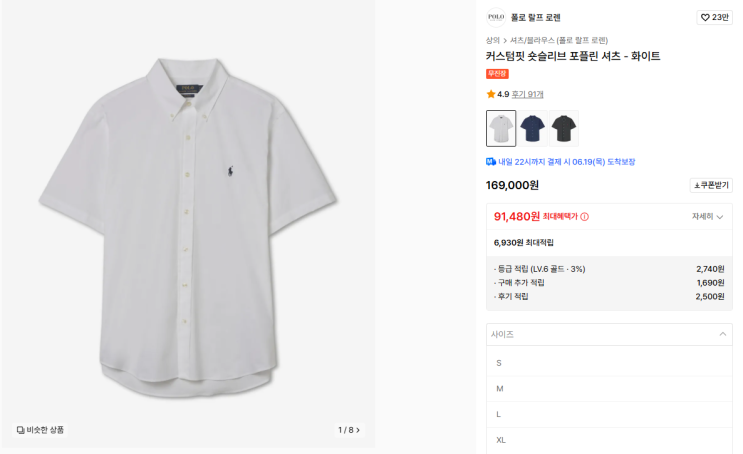The height and width of the screenshot is (454, 743).
Task: Open the 후기 91개 reviews link
Action: coord(527,94)
